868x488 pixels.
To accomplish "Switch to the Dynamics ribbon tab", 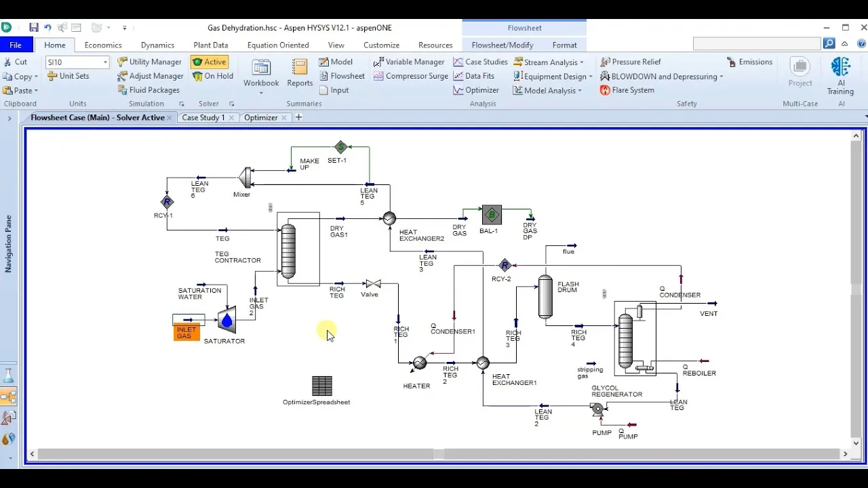I will [157, 45].
